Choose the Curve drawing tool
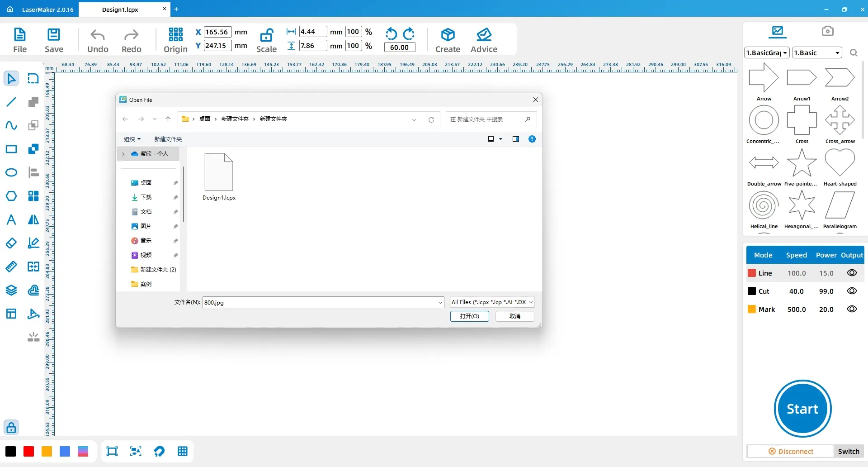The image size is (868, 467). tap(11, 125)
